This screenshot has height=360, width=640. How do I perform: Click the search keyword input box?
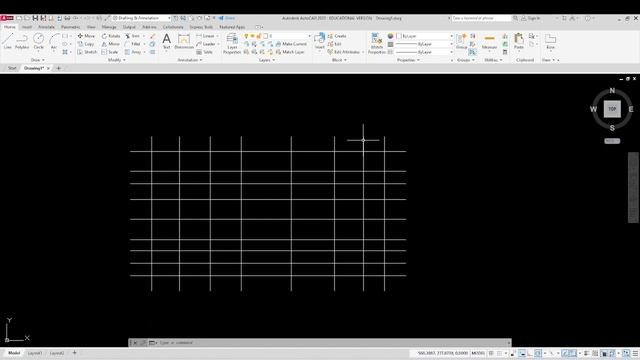pyautogui.click(x=481, y=18)
